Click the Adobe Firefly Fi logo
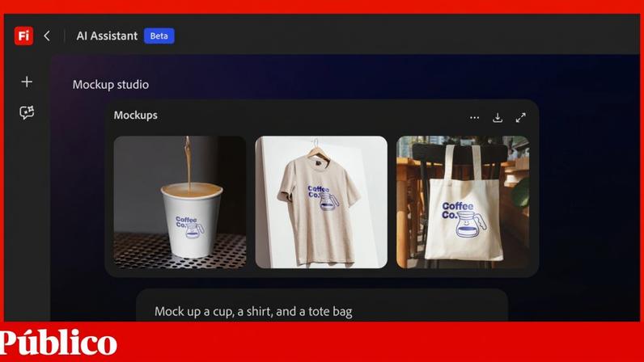The image size is (644, 362). (x=23, y=36)
